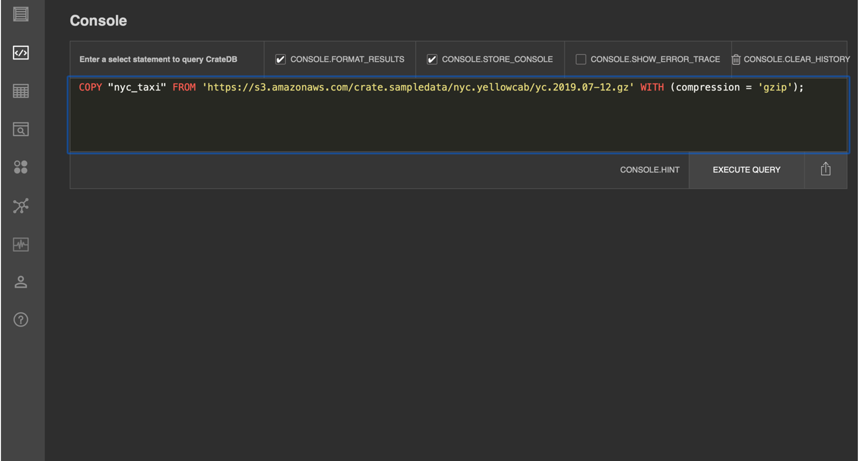Click the 'gzip' value in the query

pyautogui.click(x=775, y=87)
